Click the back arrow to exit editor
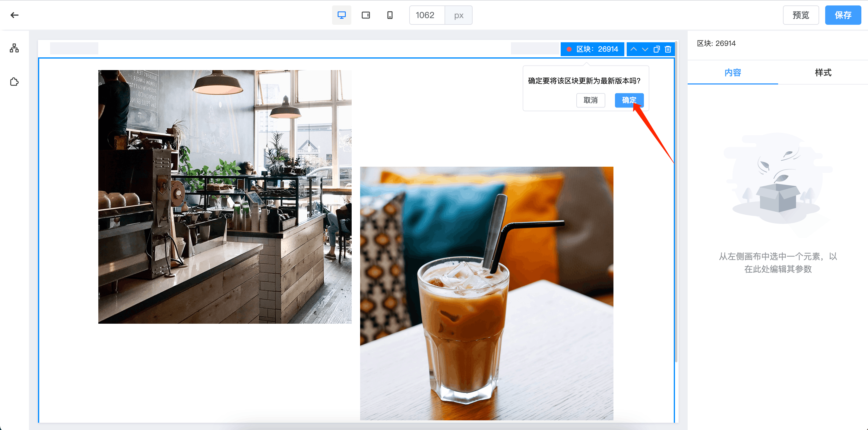 (x=14, y=15)
